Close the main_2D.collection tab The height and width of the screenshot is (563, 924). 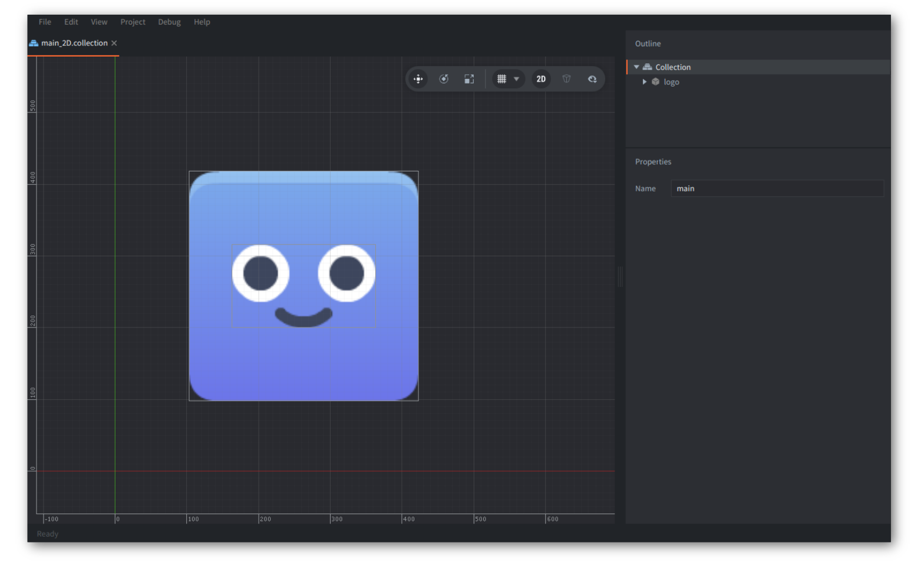pos(114,43)
